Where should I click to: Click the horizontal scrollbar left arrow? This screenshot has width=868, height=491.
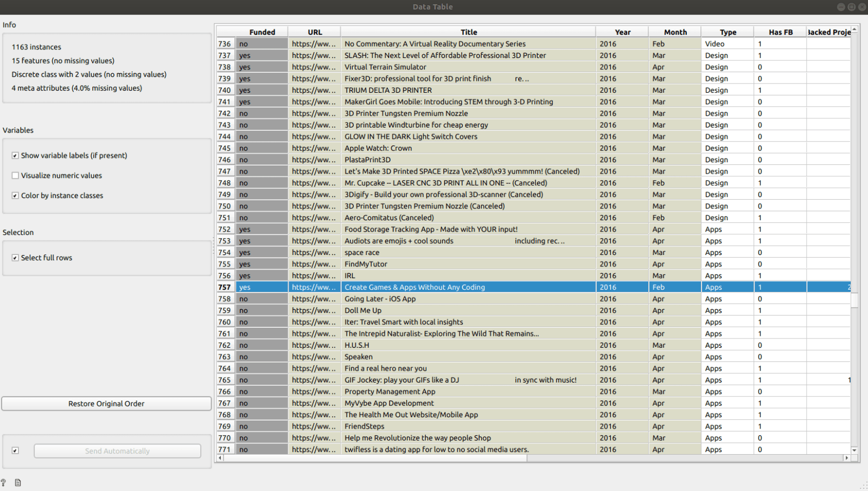pos(220,458)
